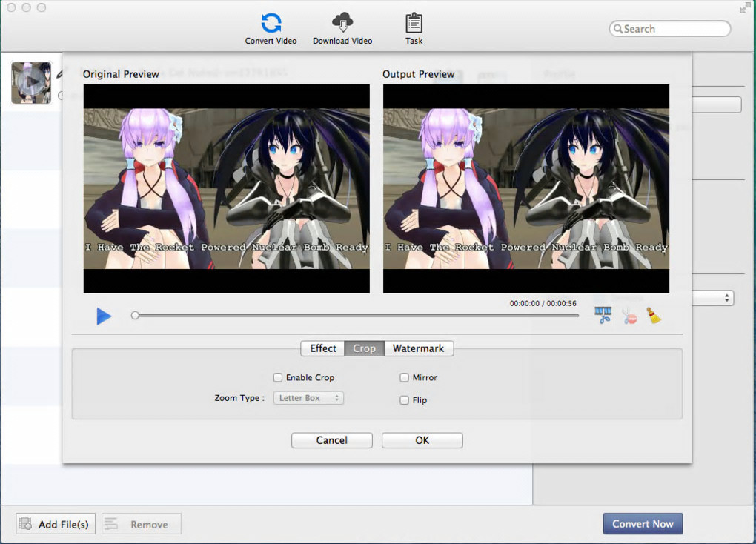Open the dropdown stepper in right panel
Image resolution: width=756 pixels, height=544 pixels.
[726, 298]
